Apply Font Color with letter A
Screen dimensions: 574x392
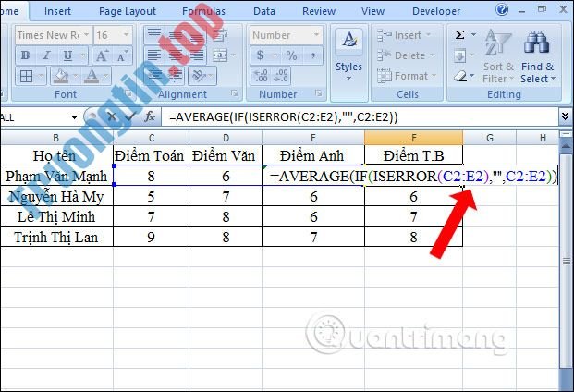coord(92,77)
